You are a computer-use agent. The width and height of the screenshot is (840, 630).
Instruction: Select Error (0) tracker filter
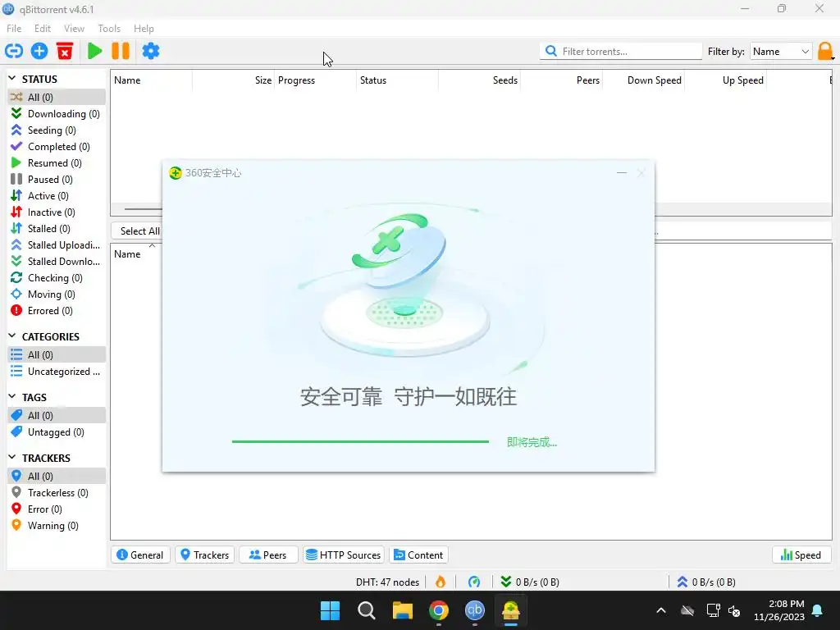[x=57, y=509]
